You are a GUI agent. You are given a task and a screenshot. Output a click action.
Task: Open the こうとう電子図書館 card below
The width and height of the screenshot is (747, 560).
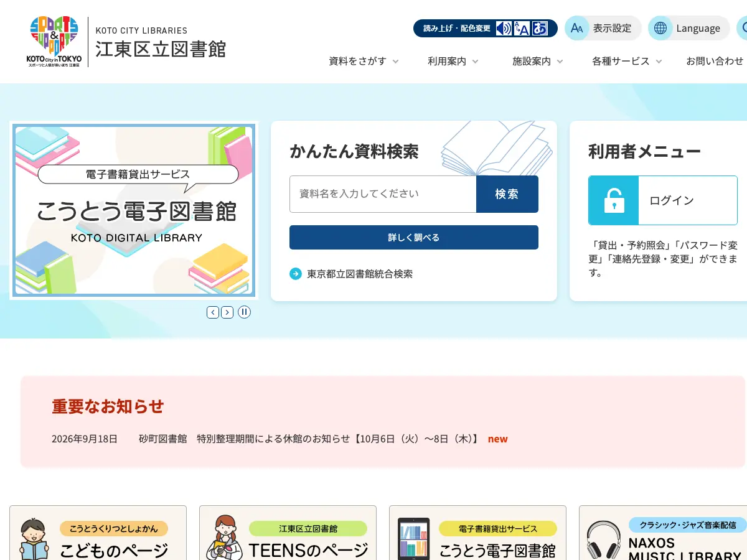click(x=477, y=533)
